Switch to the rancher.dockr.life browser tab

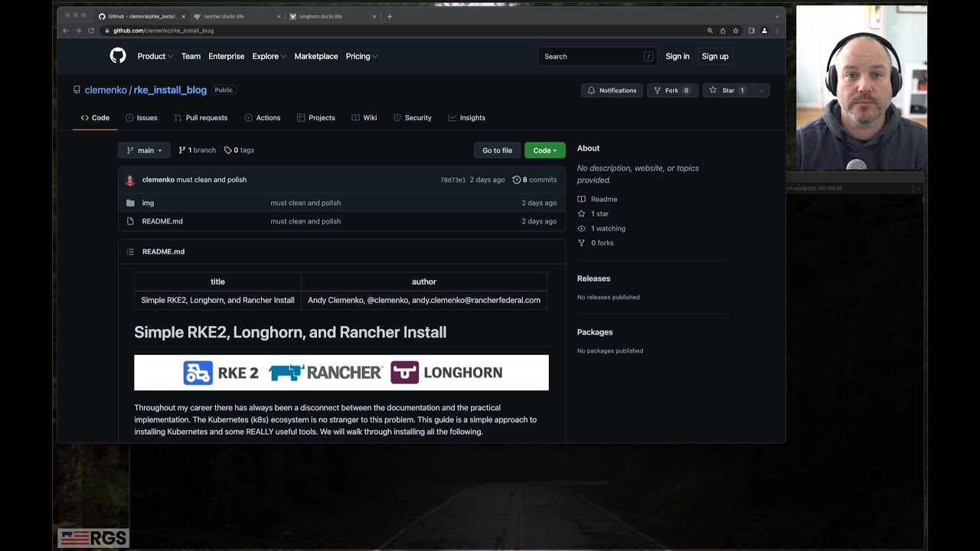point(237,16)
